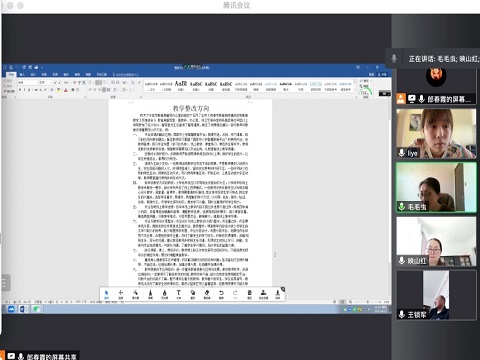Select the mouse pointer annotation tool
This screenshot has height=360, width=480.
pos(106,294)
